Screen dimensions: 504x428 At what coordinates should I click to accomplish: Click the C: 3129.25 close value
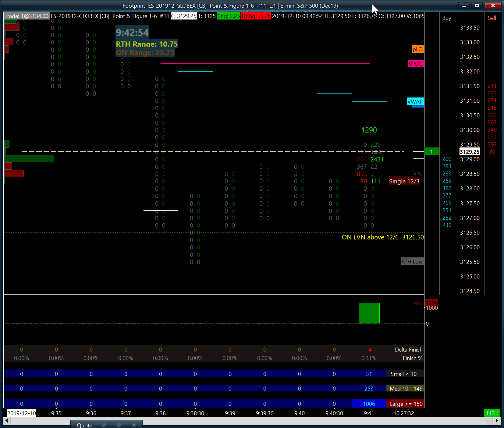(x=184, y=16)
